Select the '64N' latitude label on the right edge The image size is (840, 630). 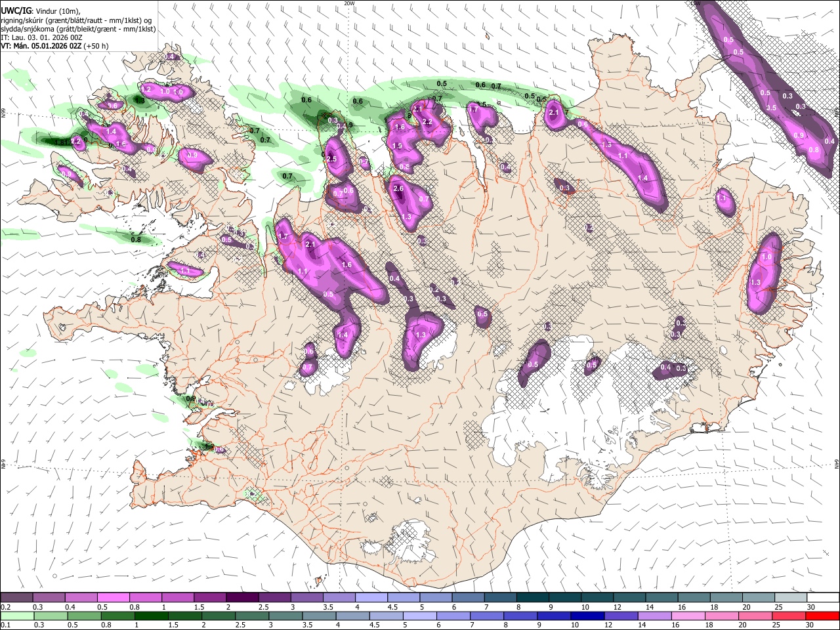tap(837, 463)
